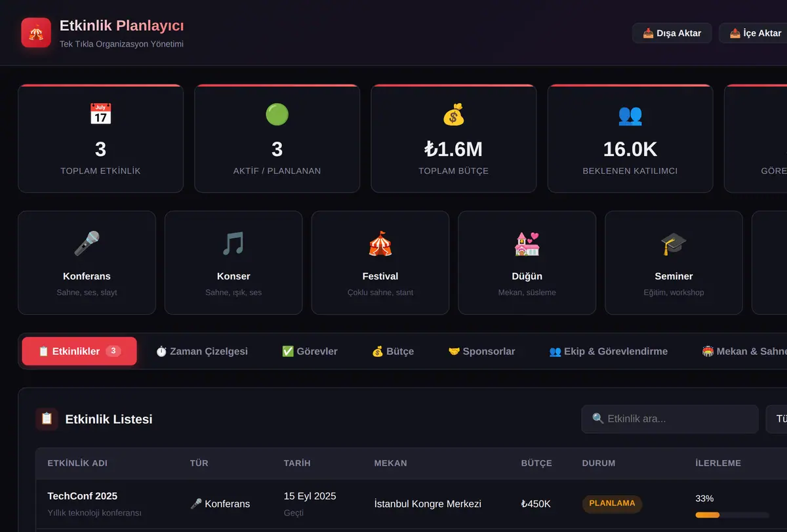This screenshot has height=532, width=787.
Task: Click the Dışa Aktar button
Action: click(x=672, y=33)
